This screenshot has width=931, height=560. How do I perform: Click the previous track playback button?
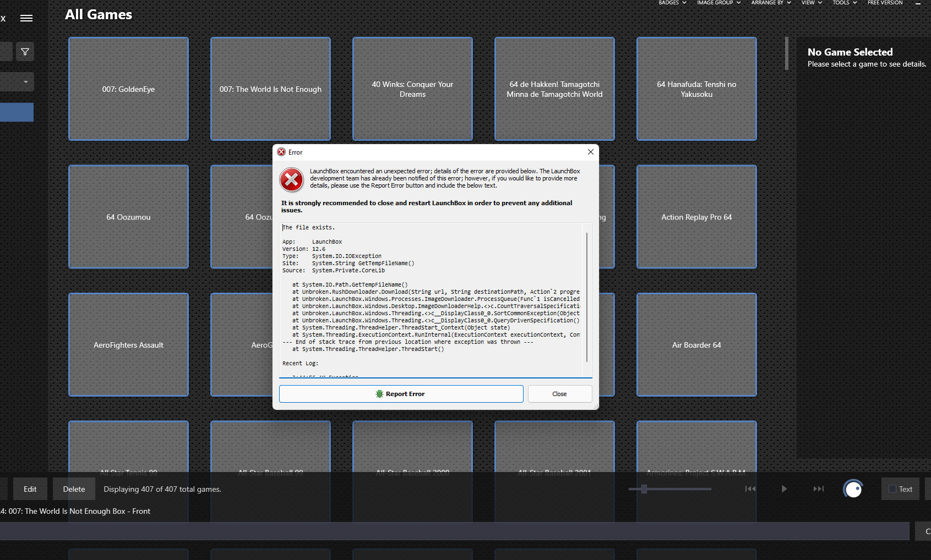[750, 489]
